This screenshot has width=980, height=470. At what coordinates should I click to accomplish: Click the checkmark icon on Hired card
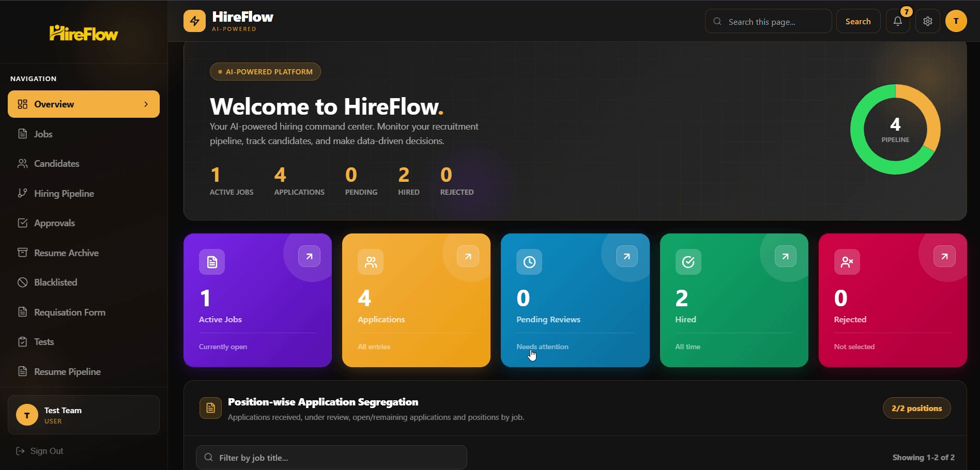688,262
